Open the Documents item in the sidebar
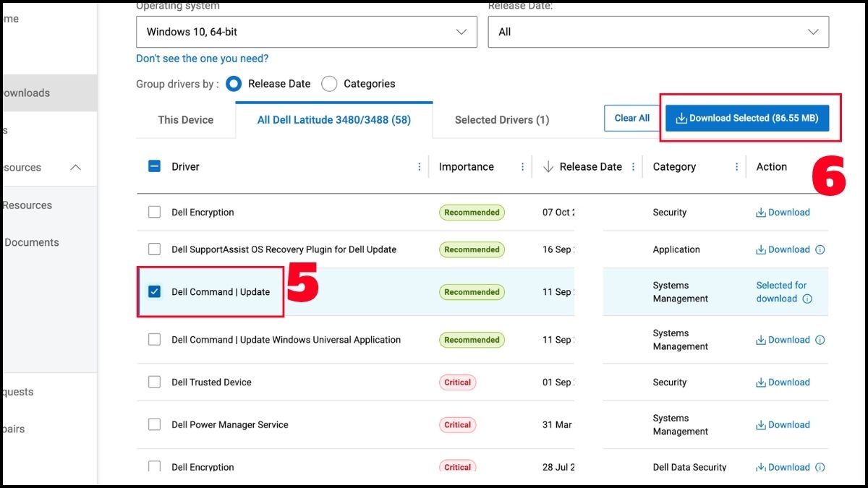The width and height of the screenshot is (868, 488). click(x=32, y=242)
